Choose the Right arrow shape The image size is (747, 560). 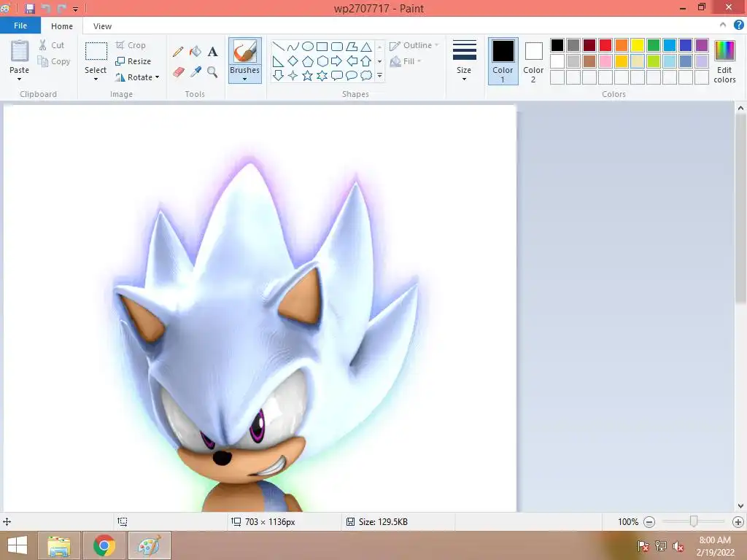click(337, 61)
